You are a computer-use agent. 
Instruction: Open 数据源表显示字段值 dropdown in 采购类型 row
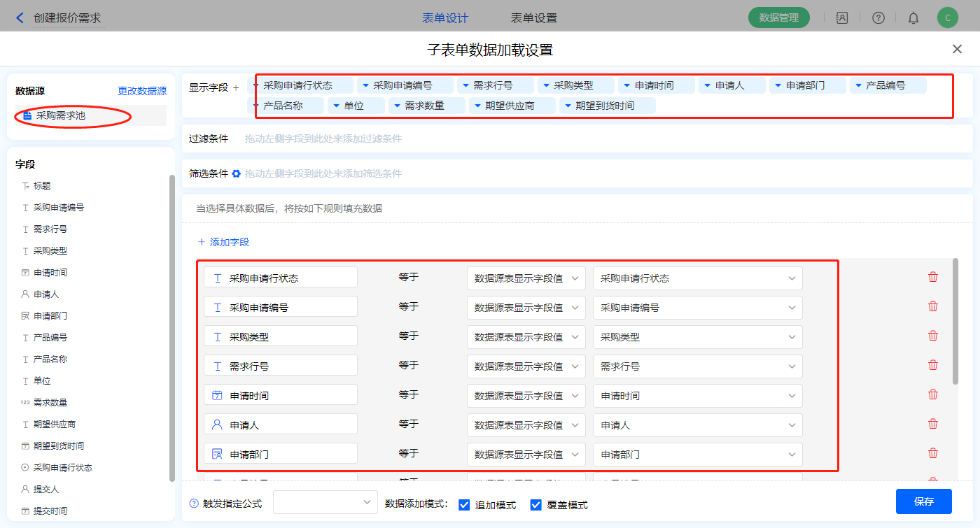(x=526, y=337)
